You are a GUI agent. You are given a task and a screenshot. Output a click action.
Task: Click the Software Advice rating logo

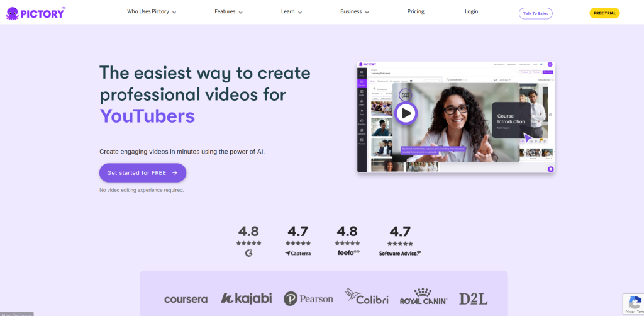tap(400, 253)
